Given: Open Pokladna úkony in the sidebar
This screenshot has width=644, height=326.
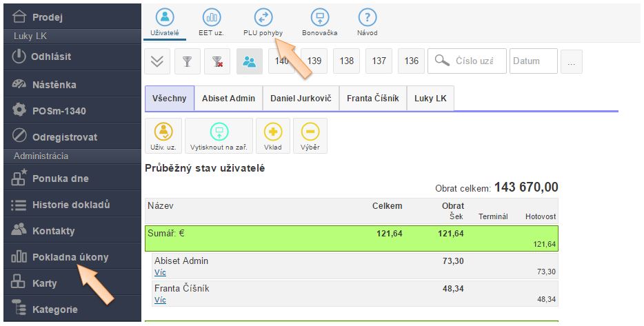Looking at the screenshot, I should click(70, 257).
